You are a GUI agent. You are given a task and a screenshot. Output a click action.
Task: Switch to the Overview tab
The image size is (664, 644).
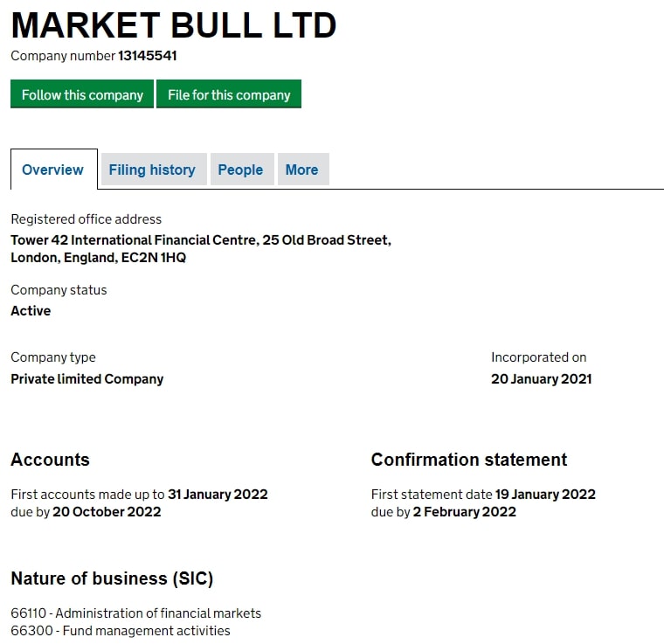[53, 170]
